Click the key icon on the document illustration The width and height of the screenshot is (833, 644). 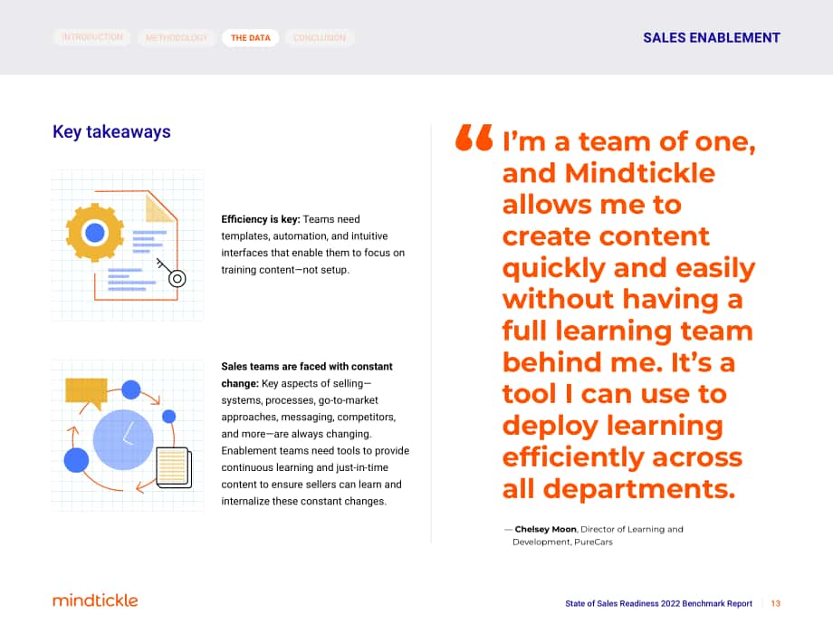click(x=171, y=273)
